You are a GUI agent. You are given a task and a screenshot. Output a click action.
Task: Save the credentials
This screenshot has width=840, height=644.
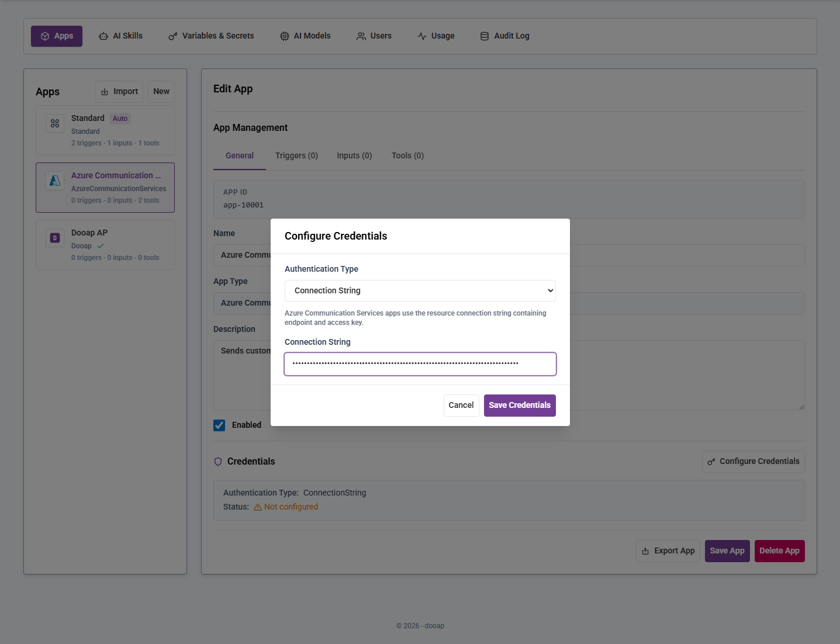pos(520,406)
